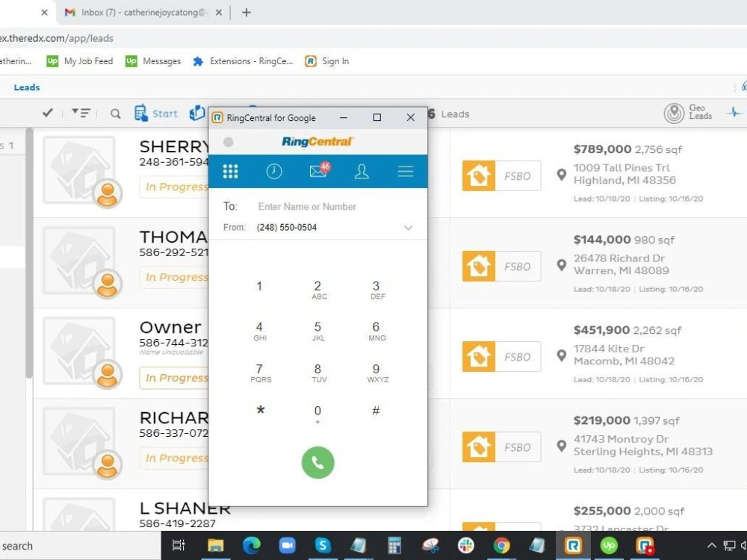Click map pin for Highland, MI 48356
Image resolution: width=747 pixels, height=560 pixels.
[562, 175]
